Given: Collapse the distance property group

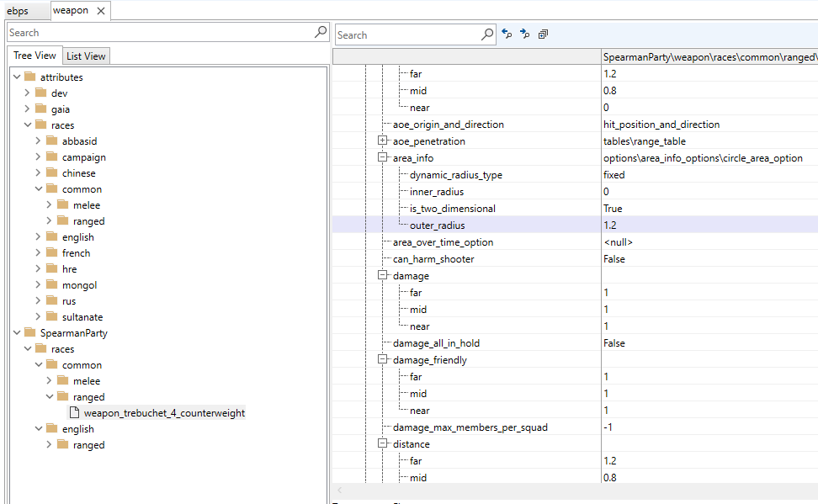Looking at the screenshot, I should pyautogui.click(x=382, y=443).
